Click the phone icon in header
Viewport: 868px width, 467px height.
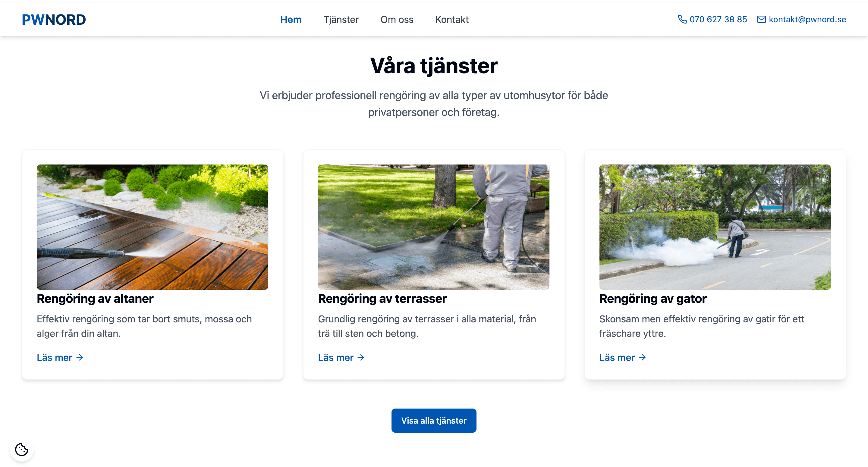point(682,19)
